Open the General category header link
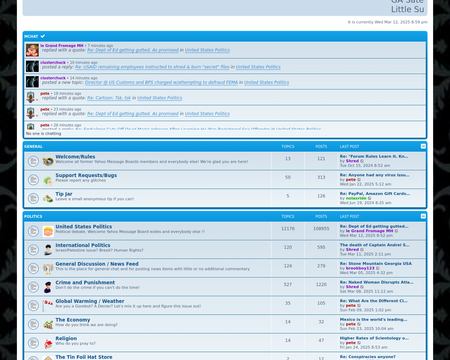Image resolution: width=450 pixels, height=360 pixels. tap(33, 147)
